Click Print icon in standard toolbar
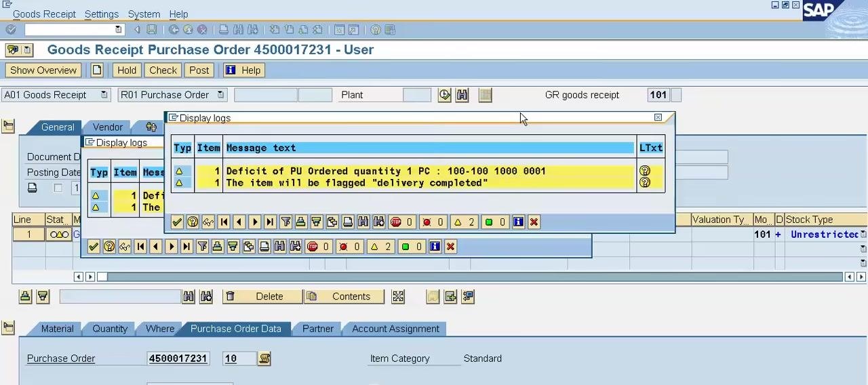 [224, 30]
